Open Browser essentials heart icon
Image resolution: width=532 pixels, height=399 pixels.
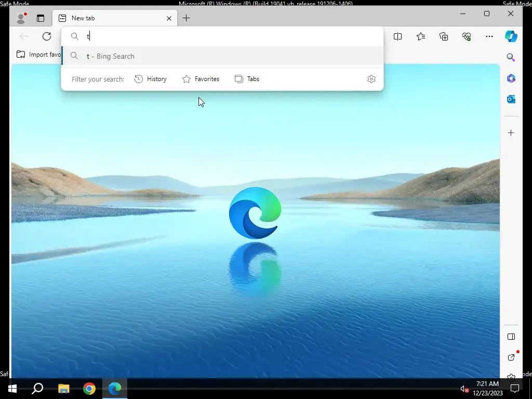coord(467,36)
